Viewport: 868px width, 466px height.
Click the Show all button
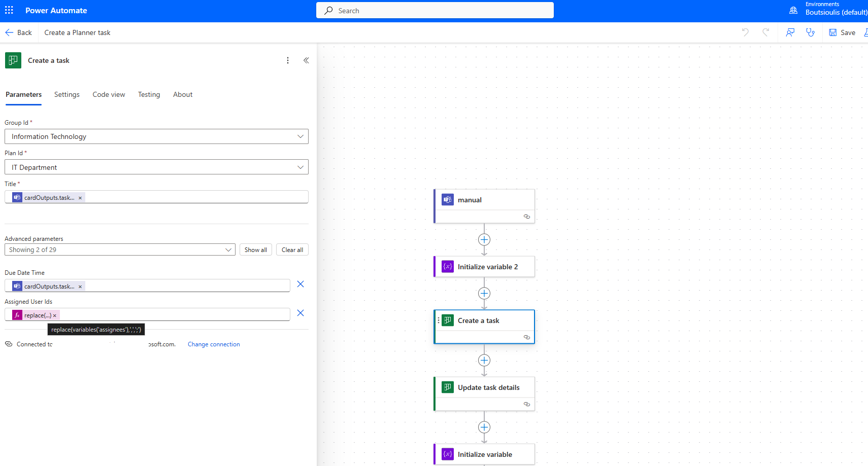(x=256, y=250)
